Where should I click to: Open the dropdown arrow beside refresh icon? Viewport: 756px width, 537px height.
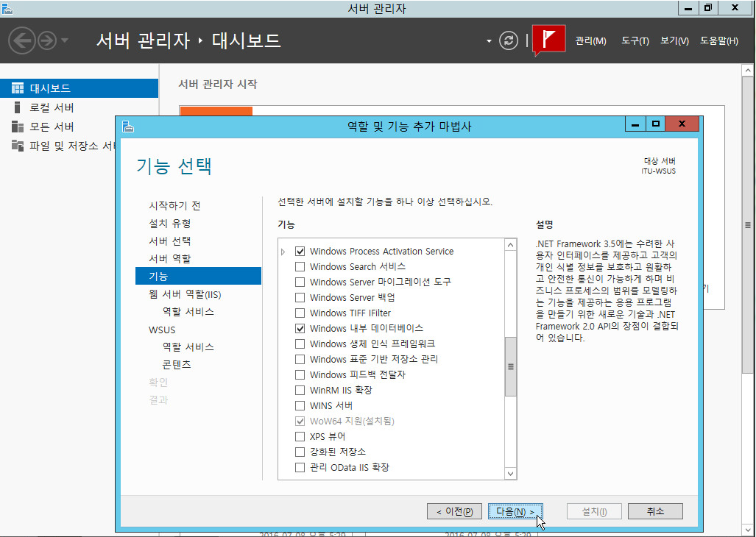[x=489, y=41]
